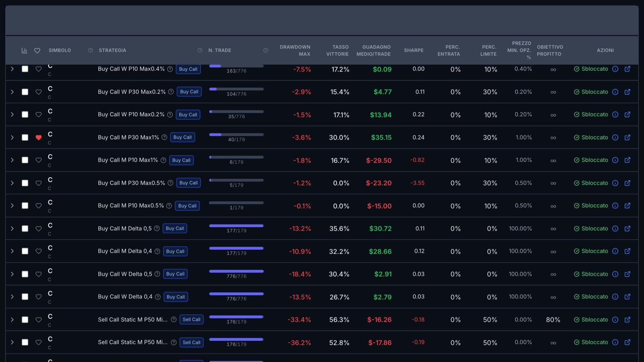Unfavorite the Buy Call M P30 Max1% row

pos(39,138)
